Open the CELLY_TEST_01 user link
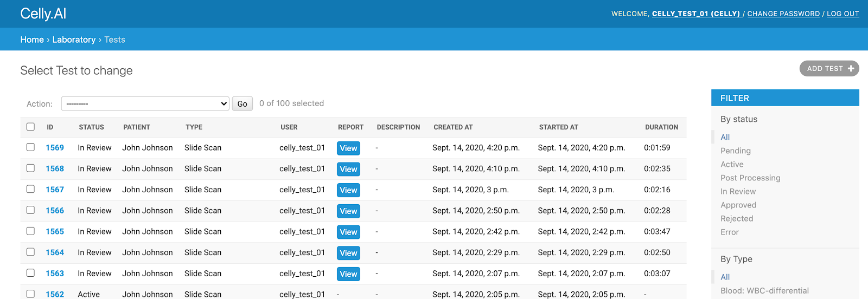The image size is (868, 299). point(696,14)
